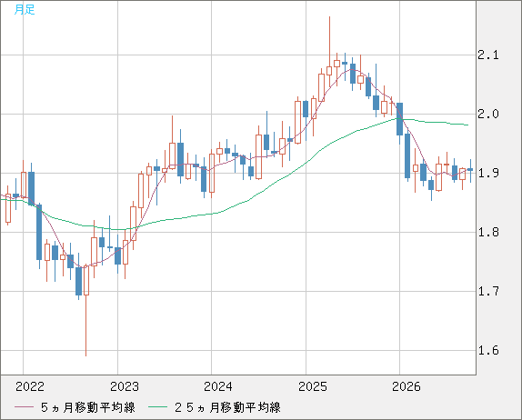This screenshot has width=522, height=420.
Task: Click the last candlestick on the right
Action: pyautogui.click(x=470, y=170)
